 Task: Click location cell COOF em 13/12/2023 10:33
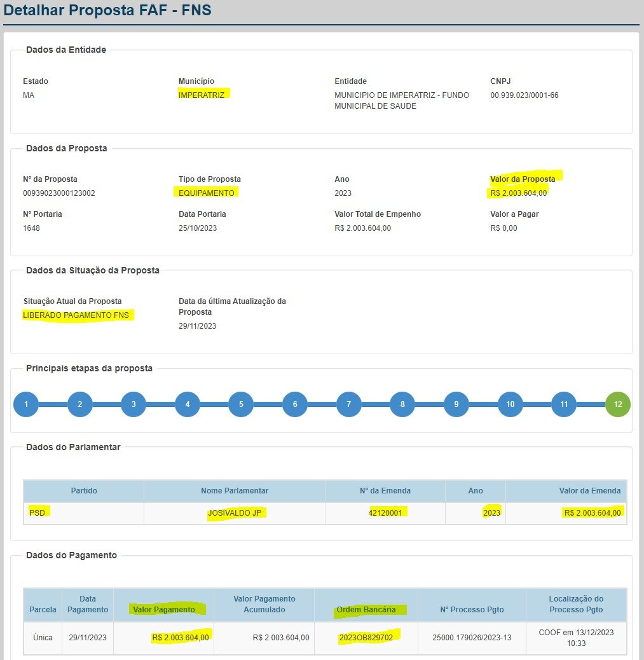pos(576,638)
